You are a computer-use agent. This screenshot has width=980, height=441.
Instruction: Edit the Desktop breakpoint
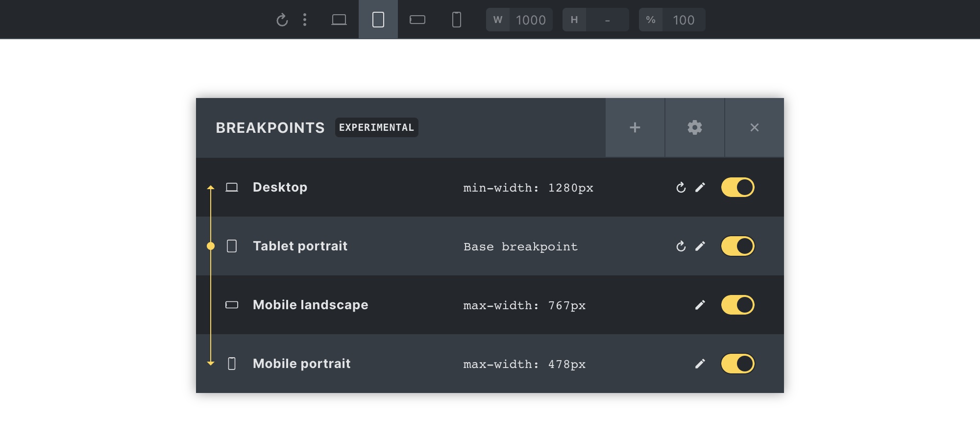click(x=700, y=188)
